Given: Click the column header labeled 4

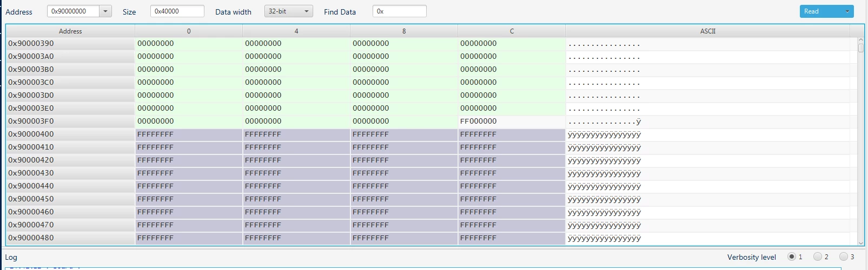Looking at the screenshot, I should click(x=296, y=31).
